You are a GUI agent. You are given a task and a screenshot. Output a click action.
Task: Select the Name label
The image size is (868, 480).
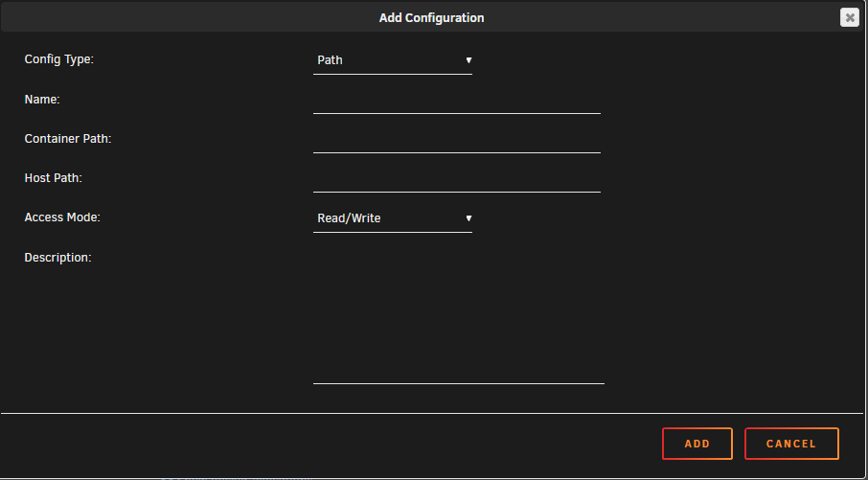pyautogui.click(x=42, y=100)
